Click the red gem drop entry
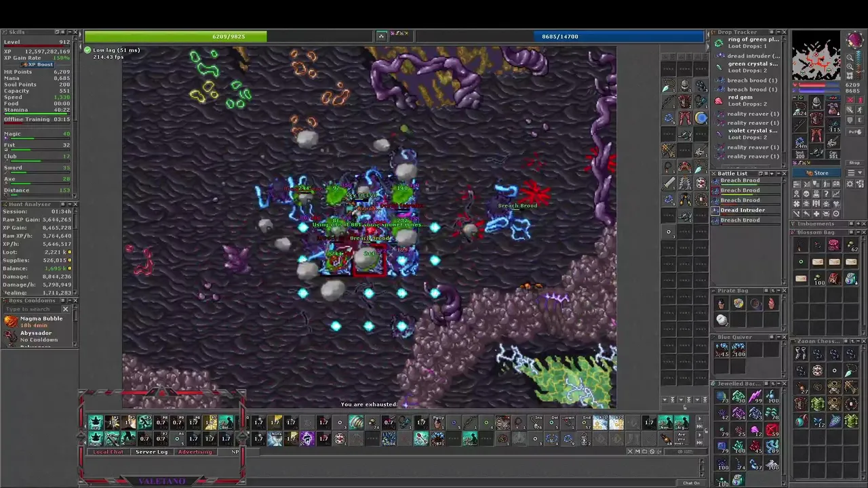Viewport: 868px width, 488px height. pos(746,100)
